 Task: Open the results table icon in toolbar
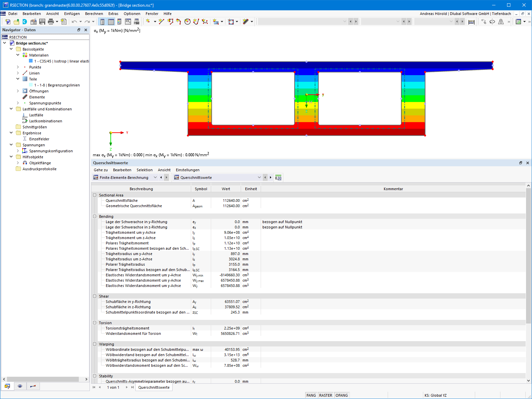click(x=518, y=22)
